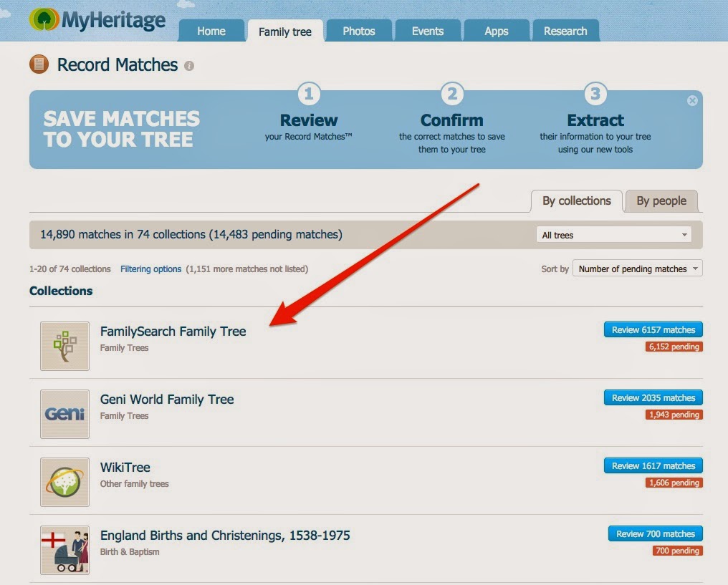The width and height of the screenshot is (728, 585).
Task: Open FamilySearch Family Tree collection link
Action: pyautogui.click(x=173, y=332)
